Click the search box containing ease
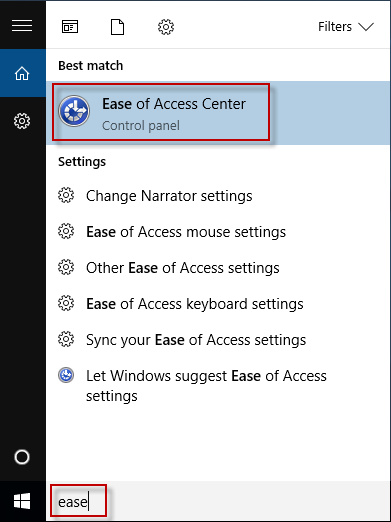 tap(218, 501)
